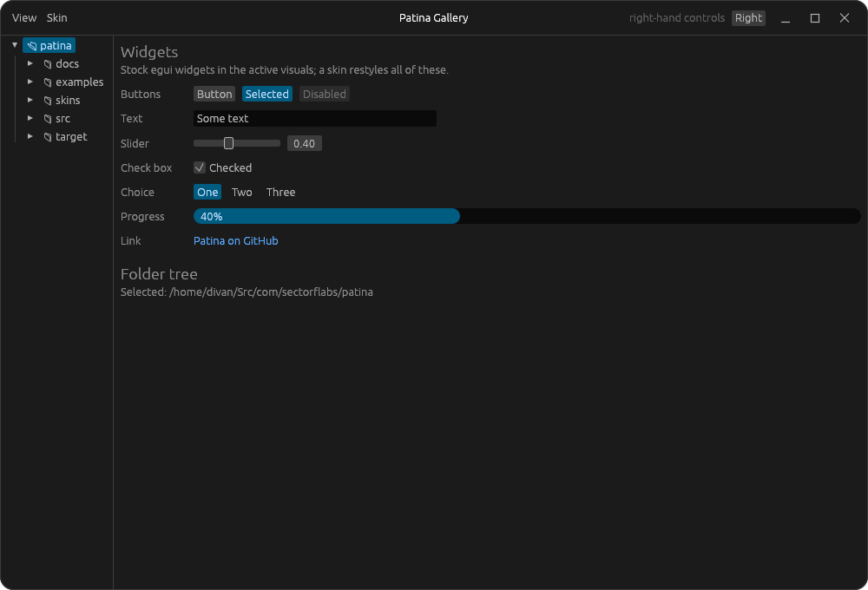Click the slider value box 0.40
This screenshot has height=590, width=868.
305,143
